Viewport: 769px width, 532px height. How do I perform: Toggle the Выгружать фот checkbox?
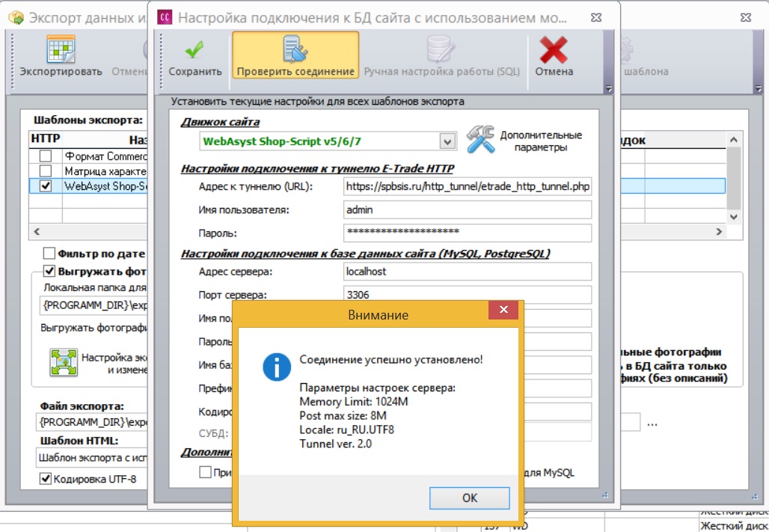click(x=49, y=271)
